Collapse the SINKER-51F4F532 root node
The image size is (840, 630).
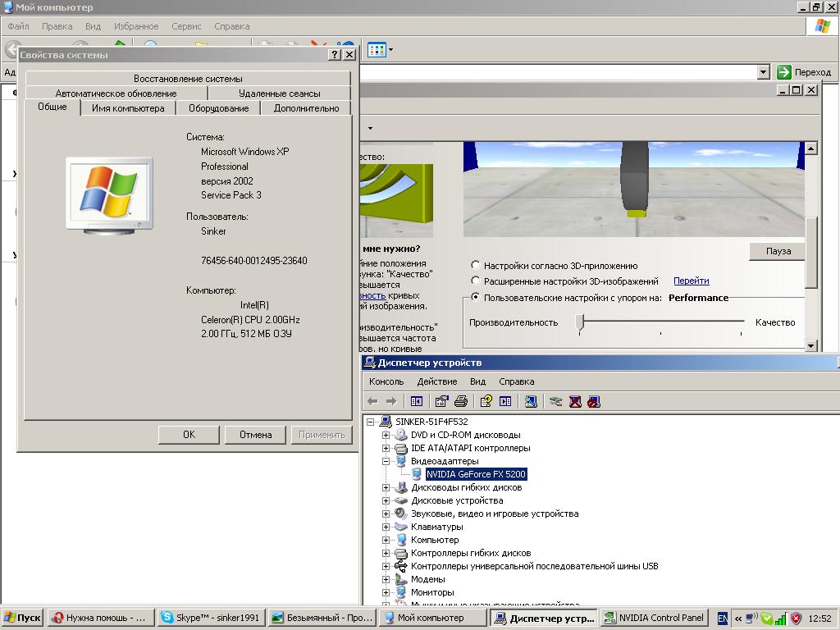coord(370,422)
